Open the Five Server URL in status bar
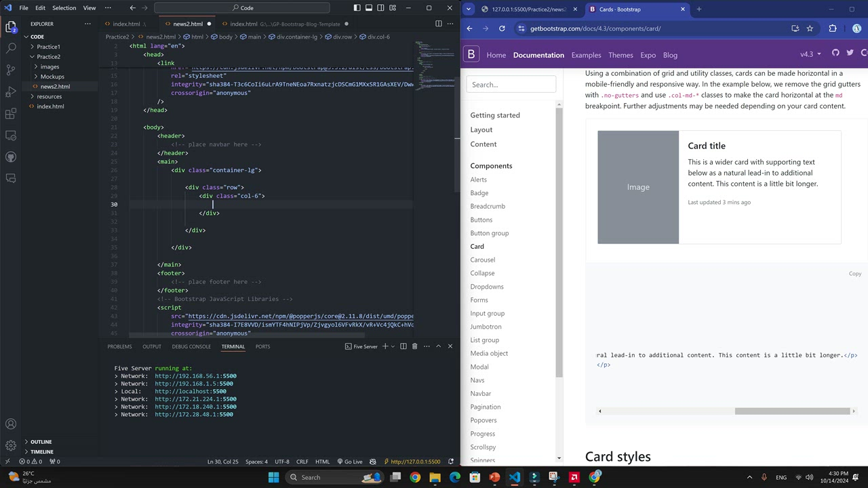Viewport: 868px width, 488px height. [412, 462]
